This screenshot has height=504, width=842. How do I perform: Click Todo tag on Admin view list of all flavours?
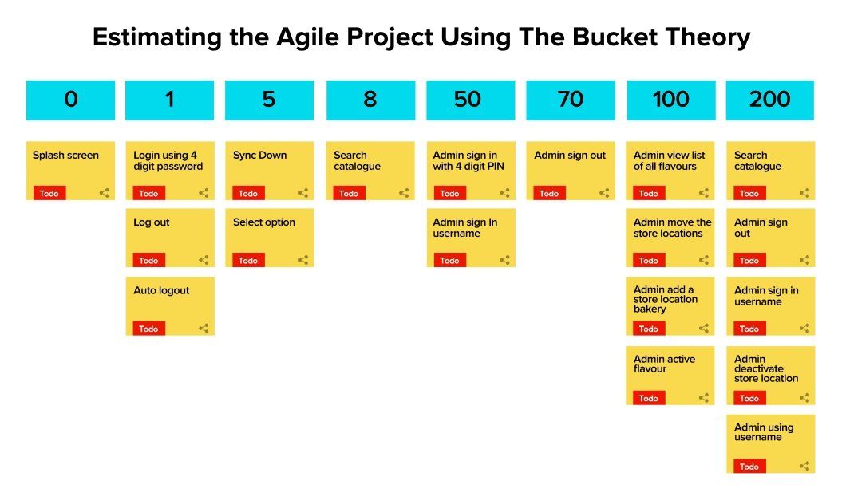point(649,193)
